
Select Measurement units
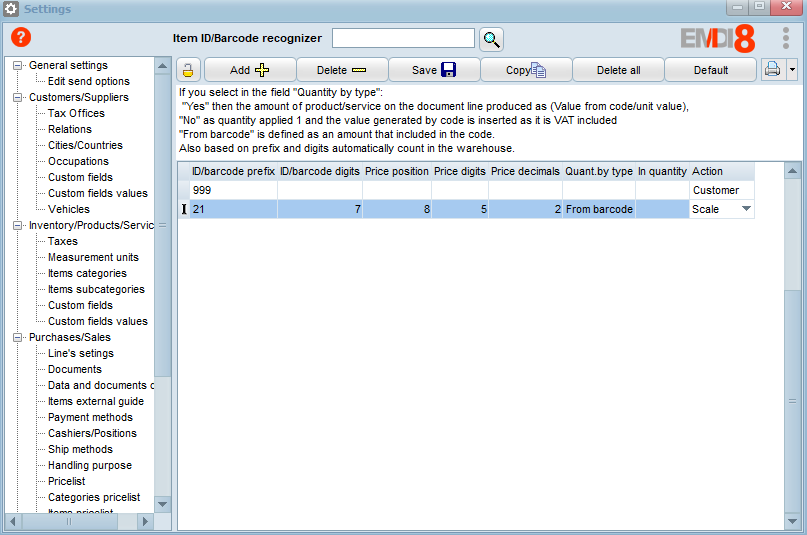point(93,257)
